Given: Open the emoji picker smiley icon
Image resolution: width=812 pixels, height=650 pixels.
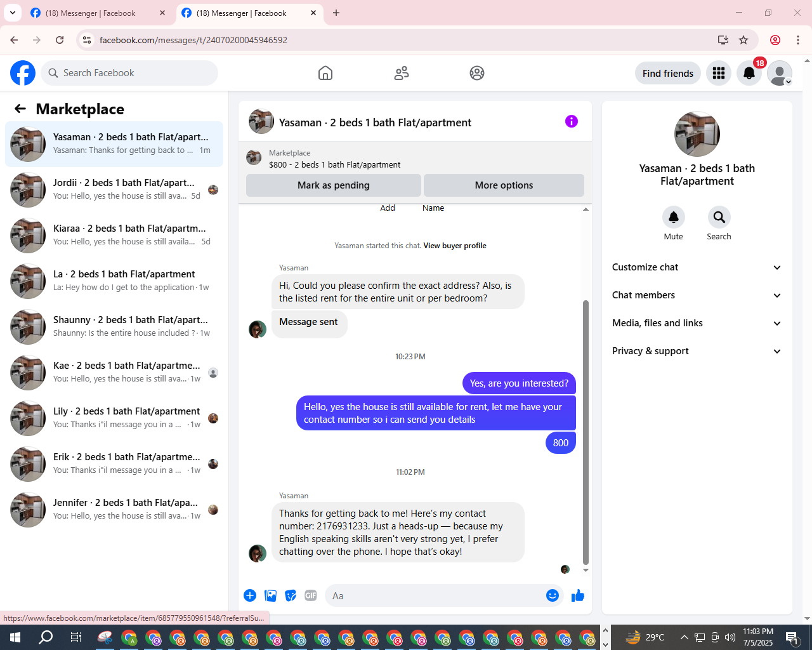Looking at the screenshot, I should pos(553,595).
